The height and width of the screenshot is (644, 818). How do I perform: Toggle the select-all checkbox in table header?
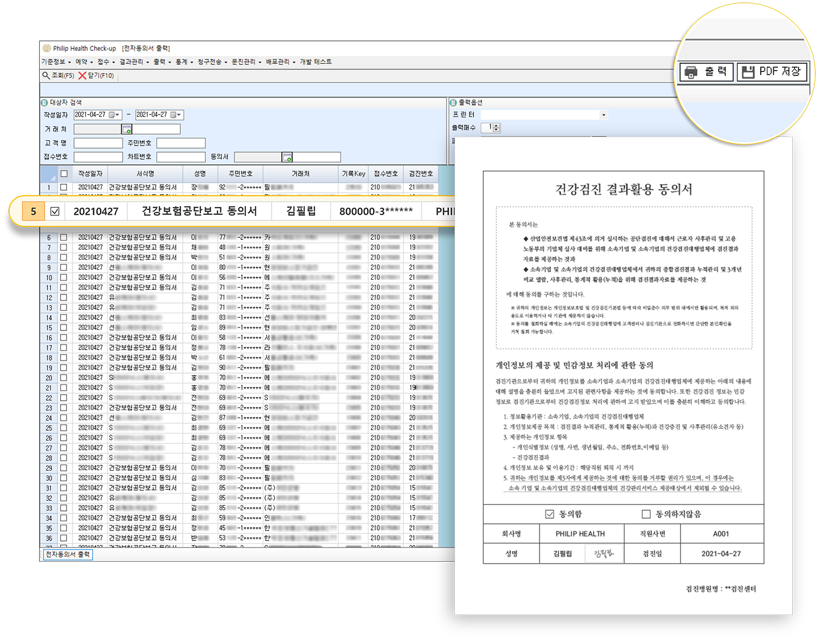coord(64,173)
